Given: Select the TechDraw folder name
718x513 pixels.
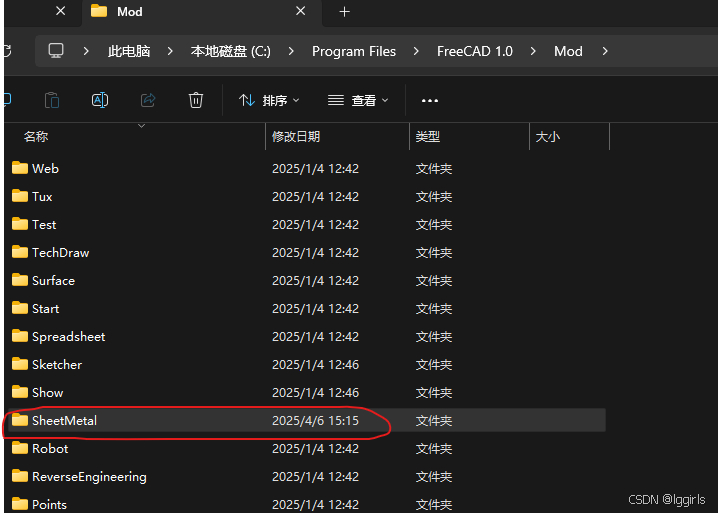Looking at the screenshot, I should [x=60, y=252].
